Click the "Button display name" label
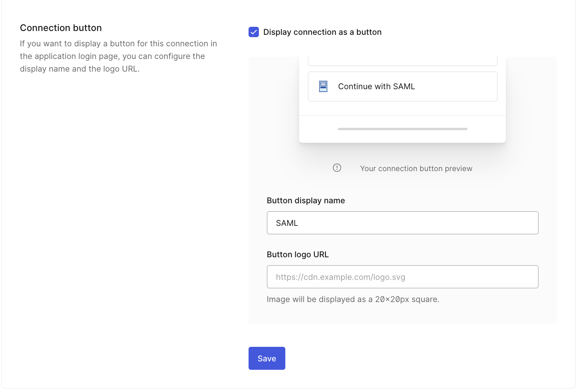The height and width of the screenshot is (392, 576). [306, 200]
